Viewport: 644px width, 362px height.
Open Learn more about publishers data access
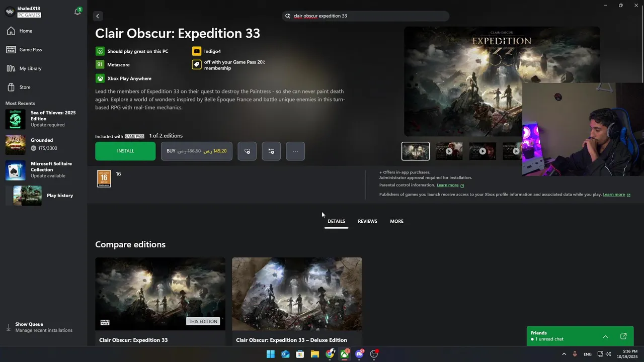(617, 195)
